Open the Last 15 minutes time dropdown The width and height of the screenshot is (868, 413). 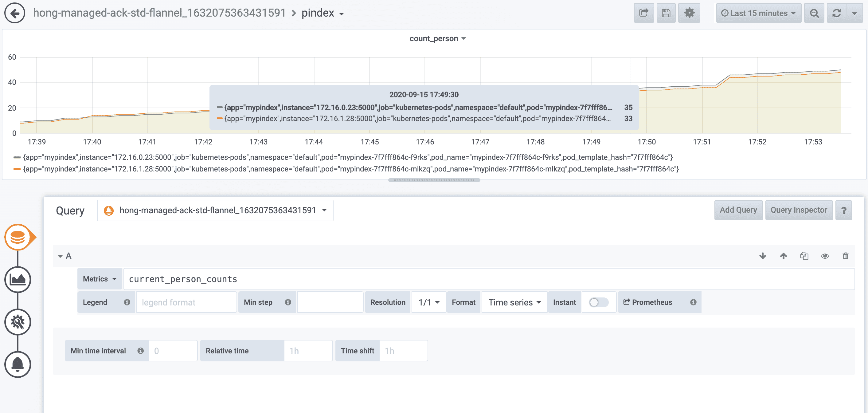click(758, 13)
